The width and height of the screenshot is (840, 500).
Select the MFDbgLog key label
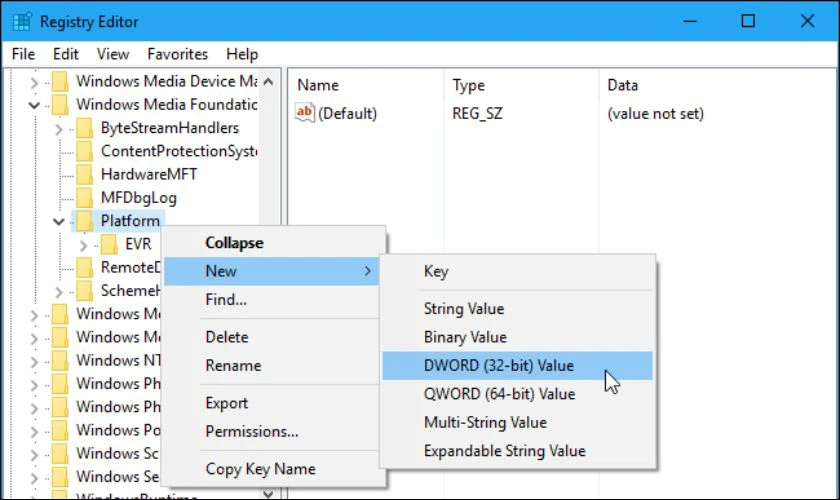[x=139, y=198]
